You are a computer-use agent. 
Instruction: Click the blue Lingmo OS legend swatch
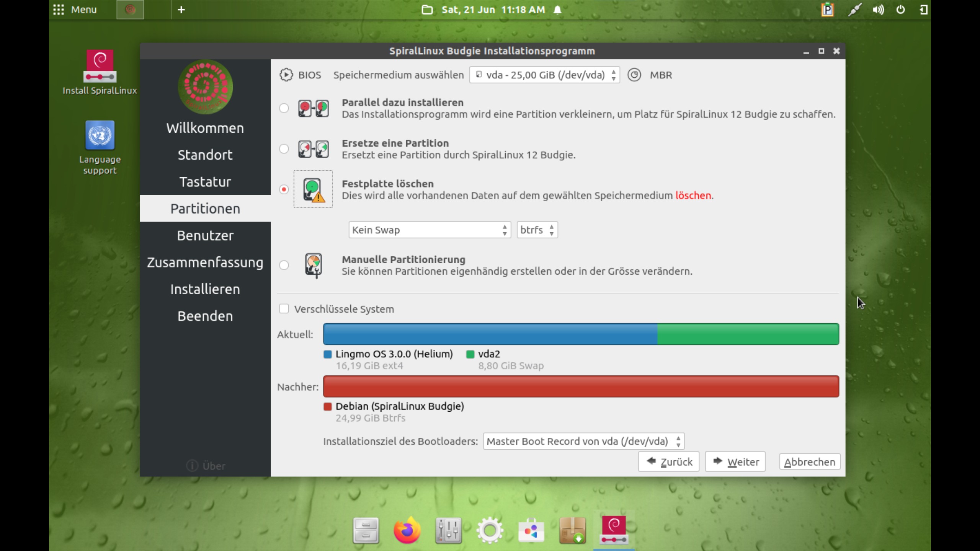tap(328, 354)
